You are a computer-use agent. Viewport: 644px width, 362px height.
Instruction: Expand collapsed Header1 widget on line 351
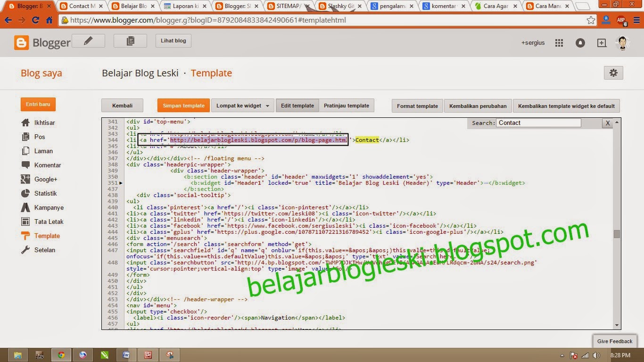(x=121, y=183)
